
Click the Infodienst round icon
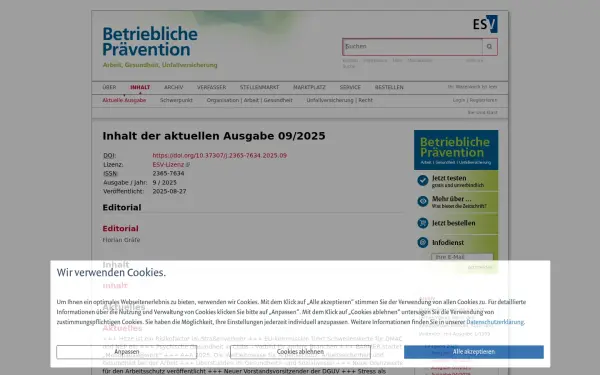click(x=423, y=242)
